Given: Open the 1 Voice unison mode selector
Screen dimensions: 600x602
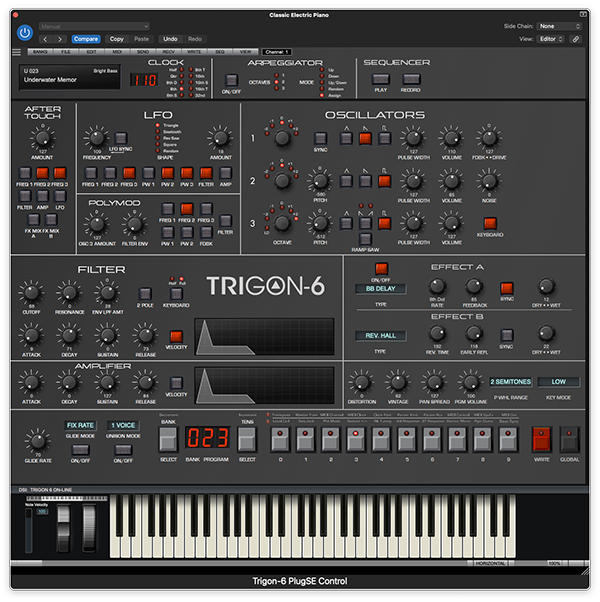Looking at the screenshot, I should pyautogui.click(x=123, y=425).
